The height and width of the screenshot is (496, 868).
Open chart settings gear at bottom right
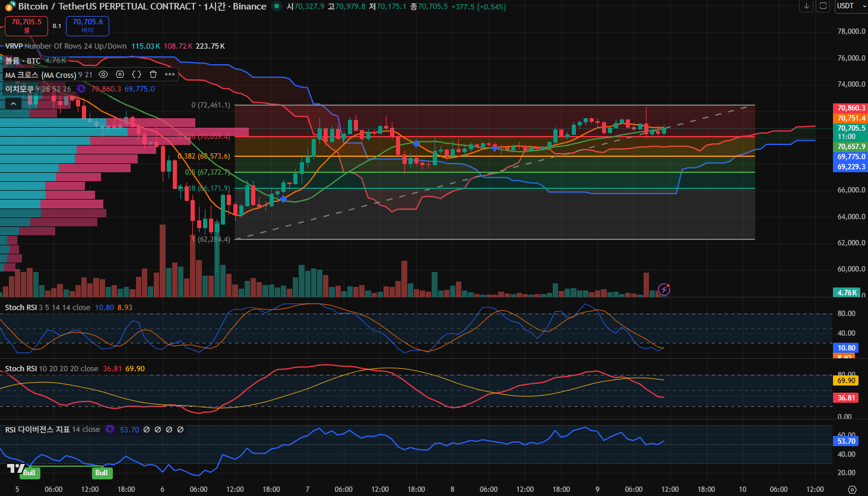(852, 489)
